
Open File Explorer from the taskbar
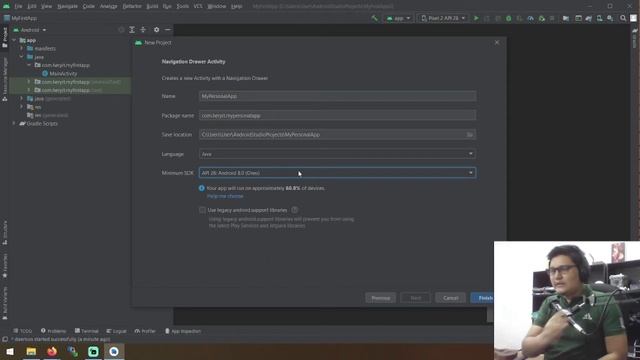coord(31,351)
